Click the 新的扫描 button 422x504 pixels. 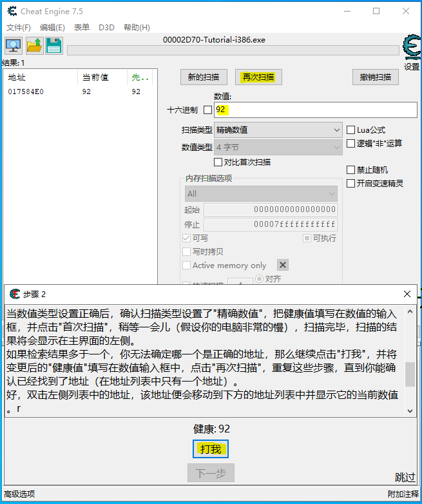point(204,77)
